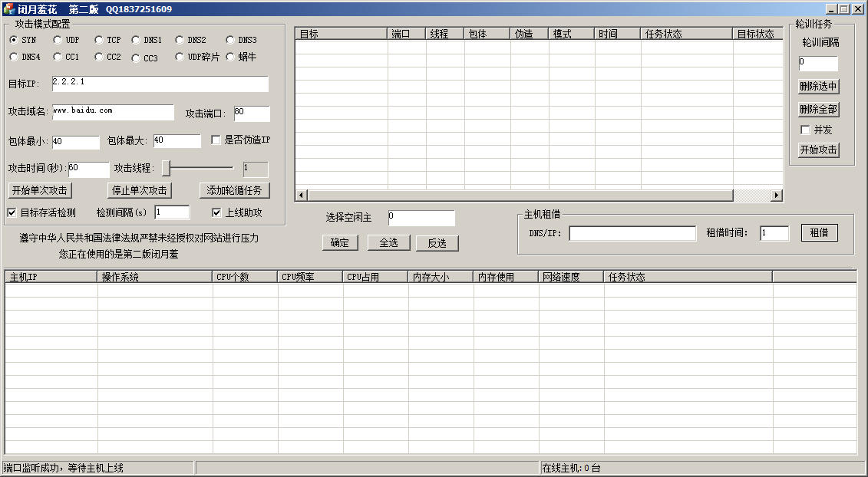Viewport: 868px width, 477px height.
Task: Click the 轮训间隔 input box
Action: click(x=818, y=64)
